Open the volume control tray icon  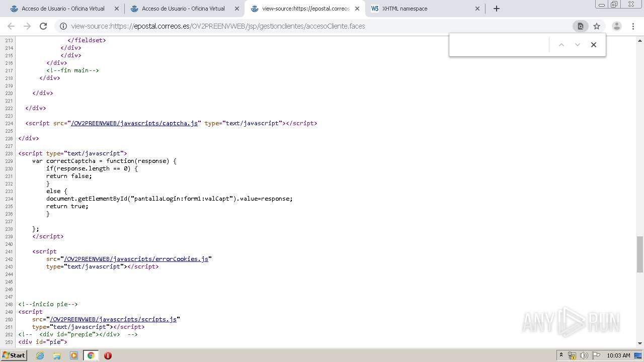pyautogui.click(x=584, y=355)
